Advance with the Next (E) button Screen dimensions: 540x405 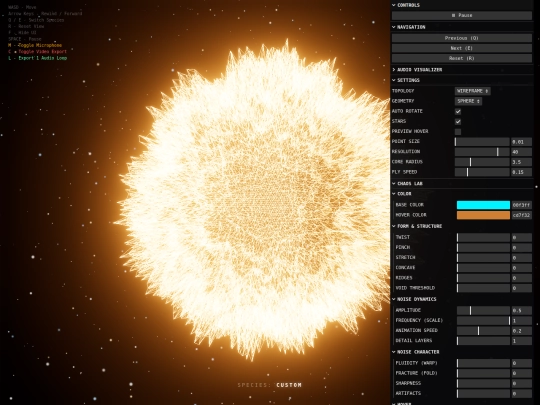click(461, 48)
